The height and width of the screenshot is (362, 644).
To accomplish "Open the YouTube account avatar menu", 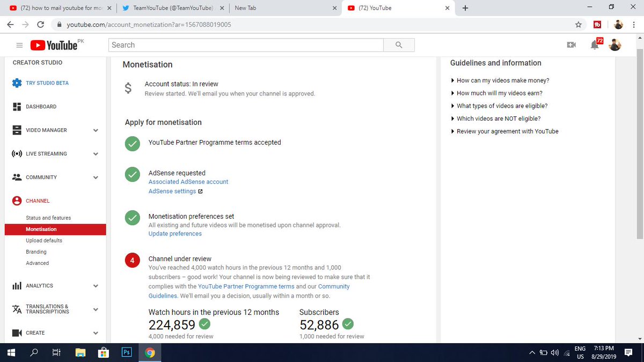I will click(x=616, y=45).
